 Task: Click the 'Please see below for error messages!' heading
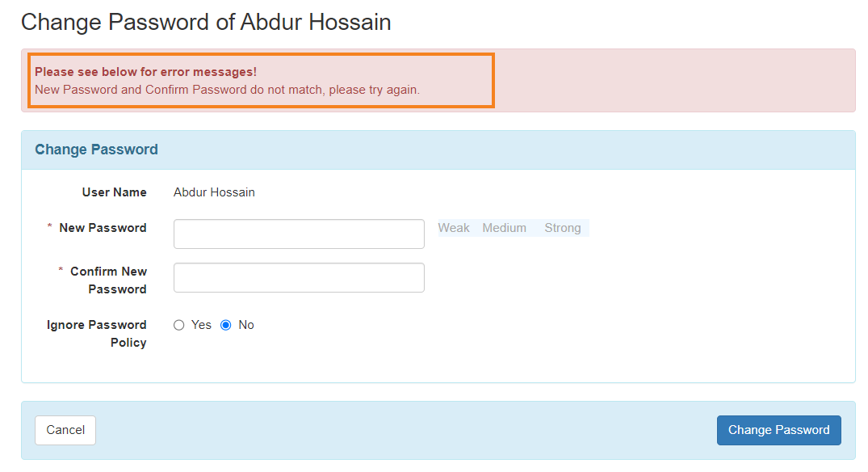(x=145, y=72)
